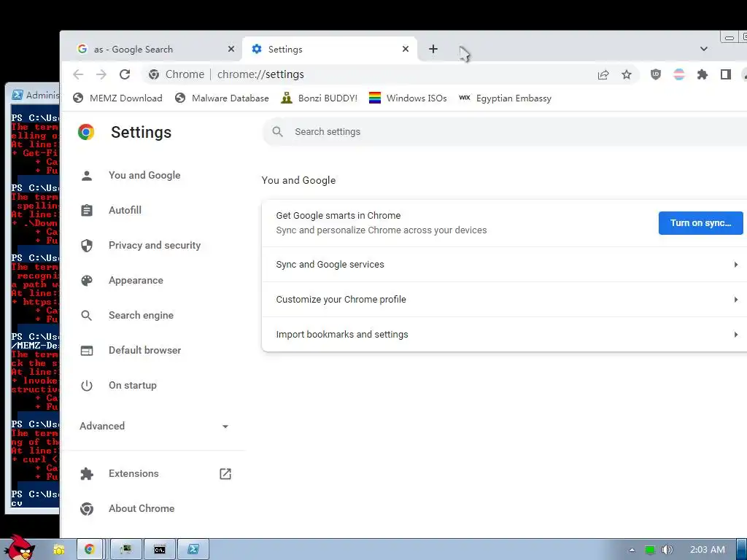Screen dimensions: 747x560
Task: Click the volume speaker tray icon
Action: pyautogui.click(x=667, y=550)
